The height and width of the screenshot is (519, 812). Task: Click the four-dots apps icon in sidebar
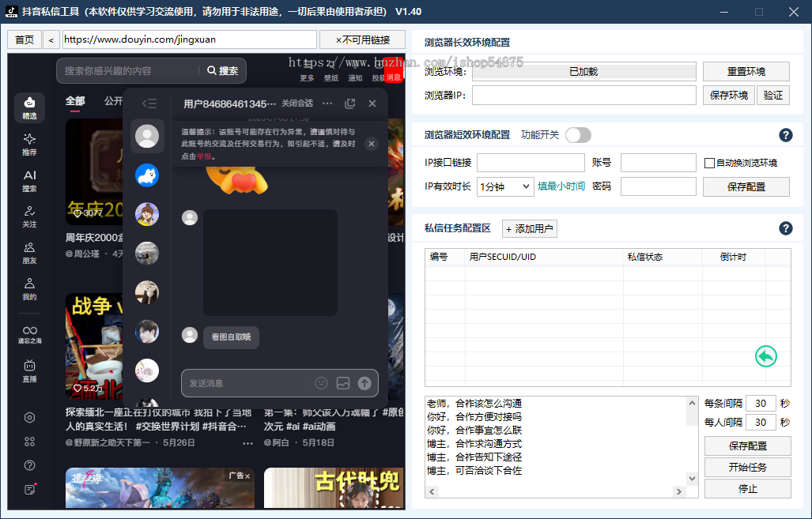29,442
